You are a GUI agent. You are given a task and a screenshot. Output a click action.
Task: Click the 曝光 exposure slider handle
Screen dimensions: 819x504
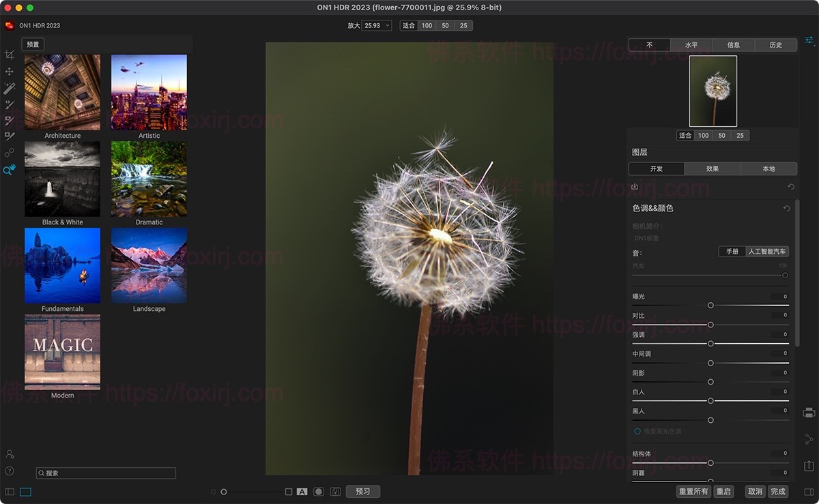click(710, 306)
